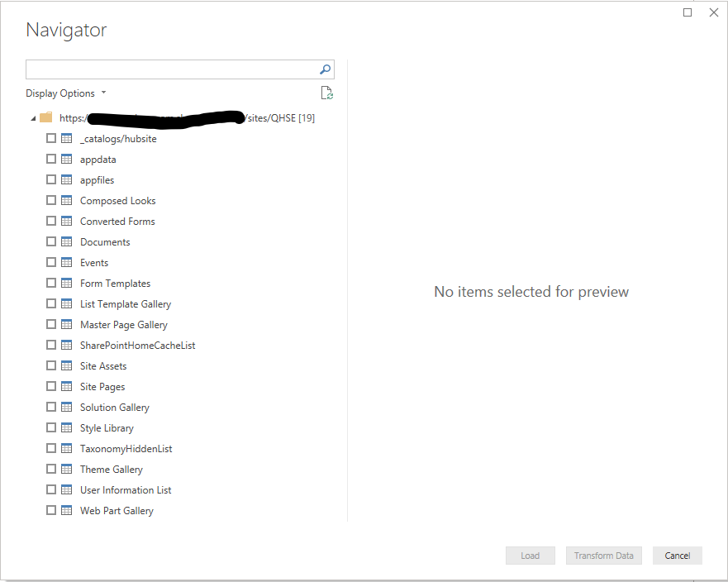The width and height of the screenshot is (728, 582).
Task: Check the Style Library checkbox
Action: [x=51, y=427]
